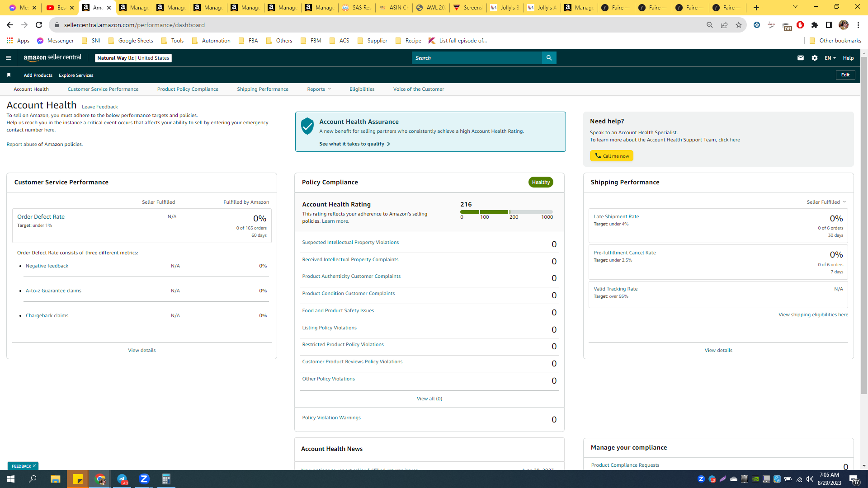The height and width of the screenshot is (488, 868).
Task: Click the bookmark flag icon beside Add Products
Action: pyautogui.click(x=9, y=75)
